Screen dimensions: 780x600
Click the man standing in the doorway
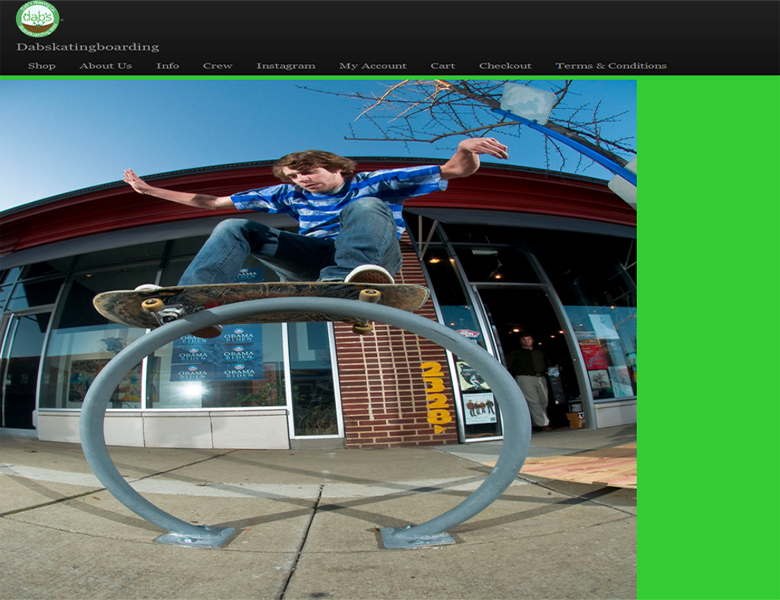tap(530, 380)
